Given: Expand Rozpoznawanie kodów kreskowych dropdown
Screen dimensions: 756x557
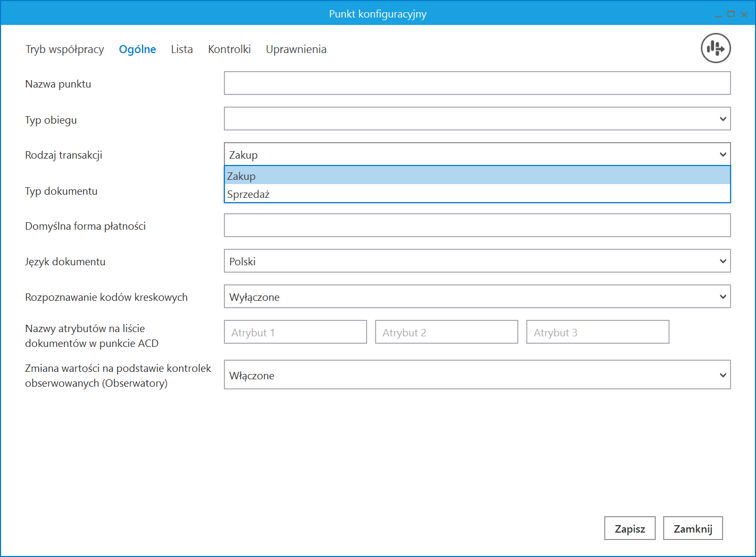Looking at the screenshot, I should coord(477,297).
